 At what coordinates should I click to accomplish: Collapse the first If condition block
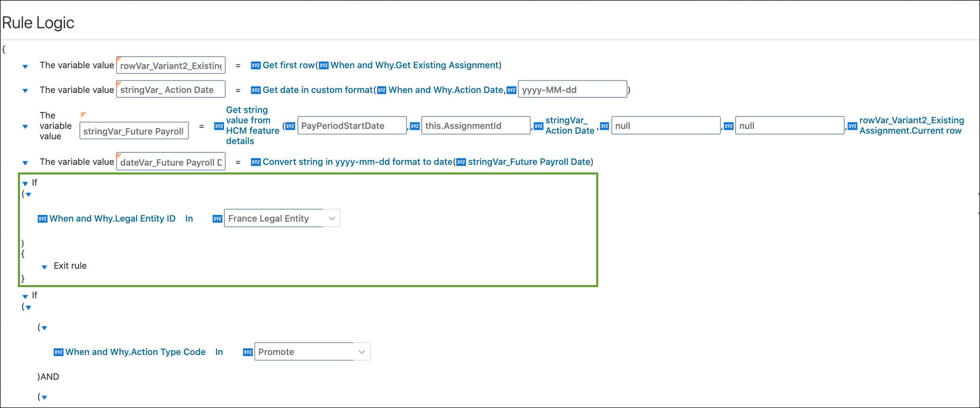coord(25,184)
